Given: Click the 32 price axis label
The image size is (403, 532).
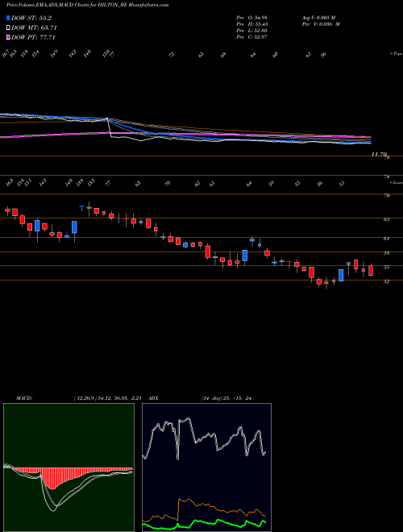Looking at the screenshot, I should coord(386,281).
